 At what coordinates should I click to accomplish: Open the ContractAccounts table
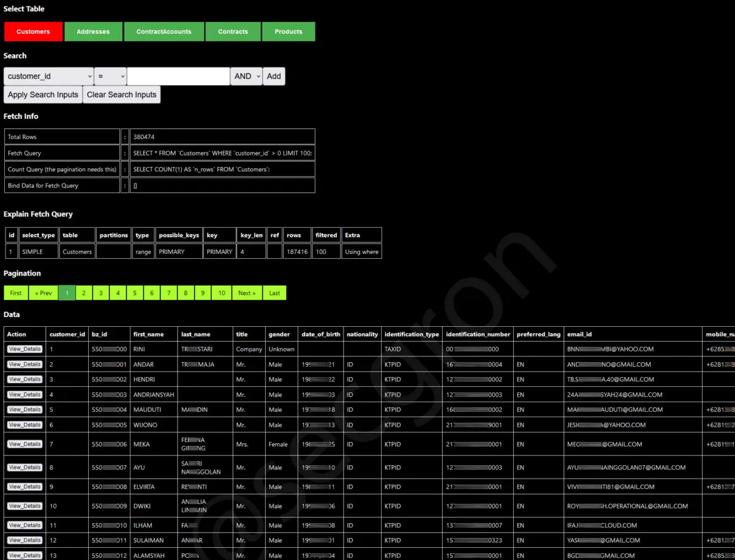click(164, 31)
